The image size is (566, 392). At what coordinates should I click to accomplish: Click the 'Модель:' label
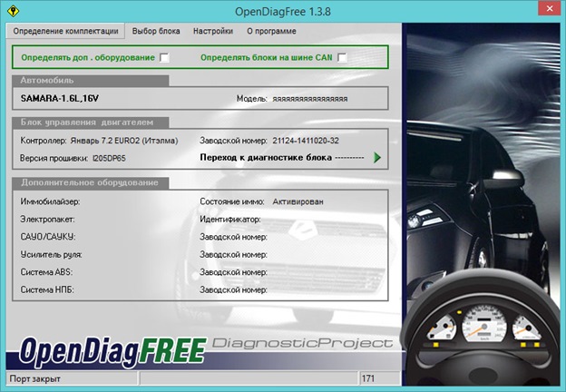pyautogui.click(x=252, y=99)
